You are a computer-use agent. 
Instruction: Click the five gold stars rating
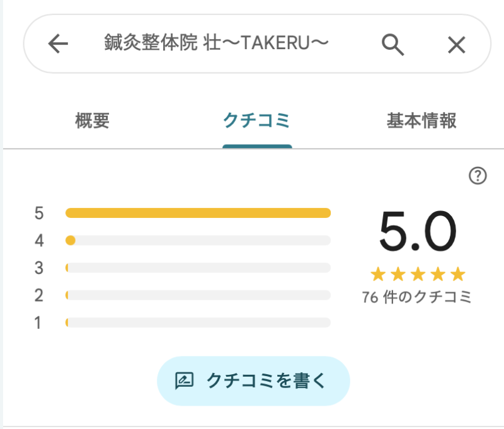click(417, 274)
